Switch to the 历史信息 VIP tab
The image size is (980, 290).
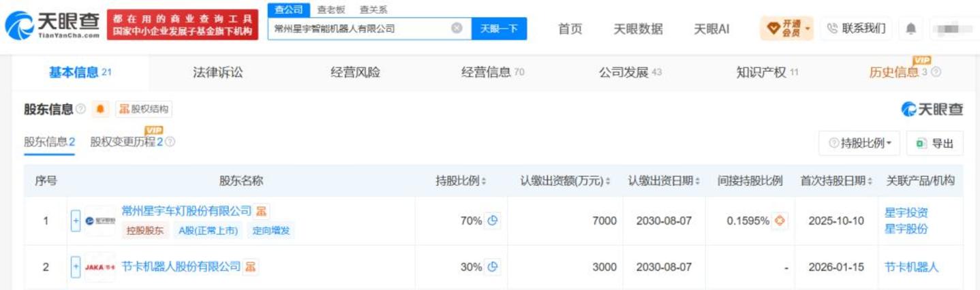point(900,72)
